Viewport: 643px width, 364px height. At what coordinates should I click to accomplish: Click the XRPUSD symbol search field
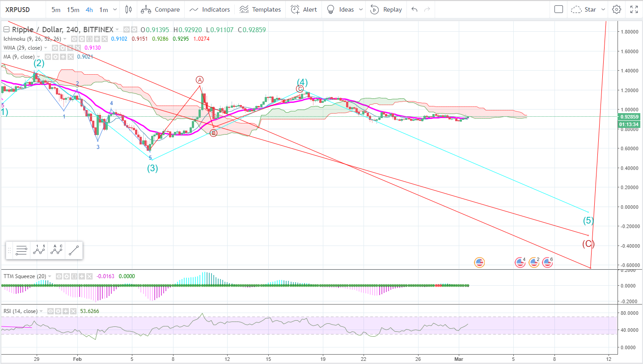click(22, 9)
